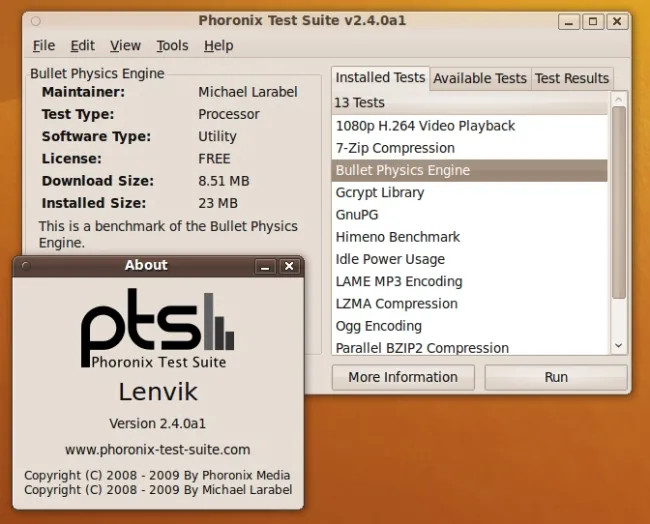Viewport: 650px width, 524px height.
Task: Click the Version 2.4.0a1 text
Action: 158,424
